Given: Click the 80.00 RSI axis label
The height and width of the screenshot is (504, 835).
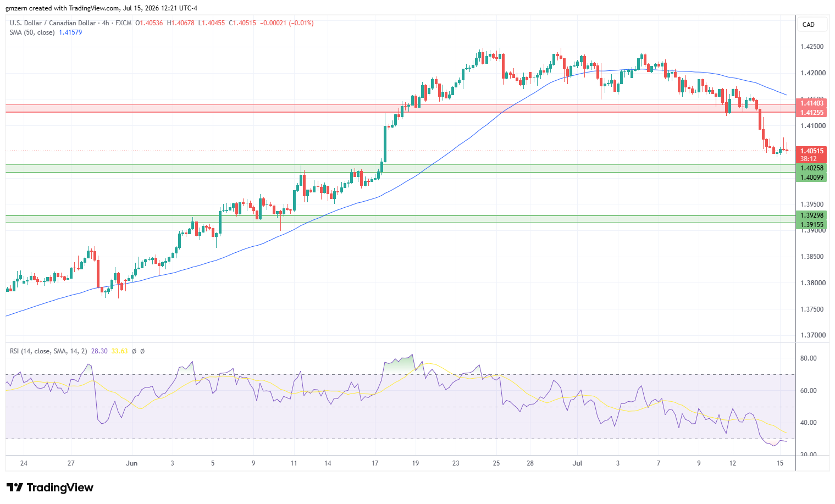Looking at the screenshot, I should (808, 358).
